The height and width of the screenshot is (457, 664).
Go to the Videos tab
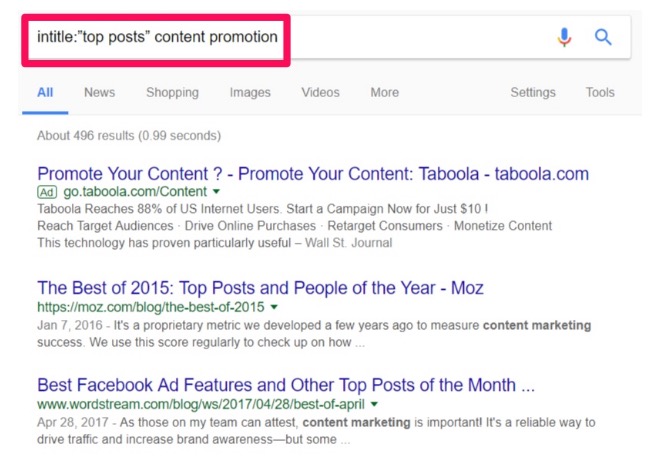point(320,92)
